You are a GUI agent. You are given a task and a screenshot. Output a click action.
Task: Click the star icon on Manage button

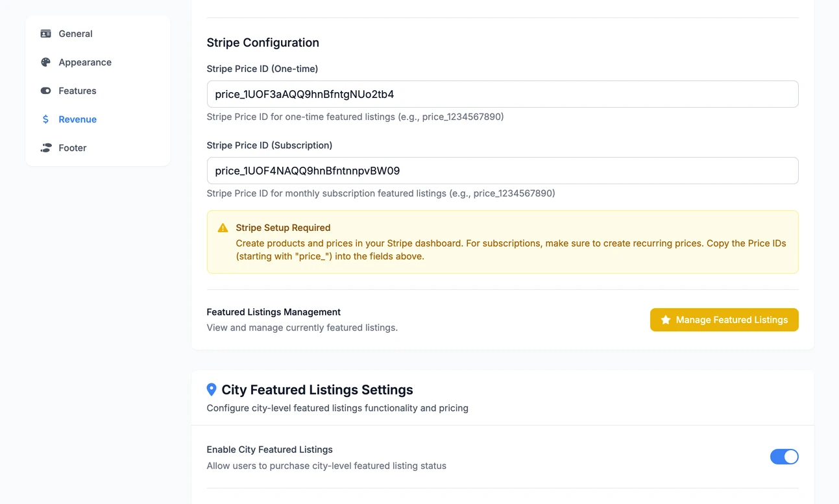click(666, 320)
